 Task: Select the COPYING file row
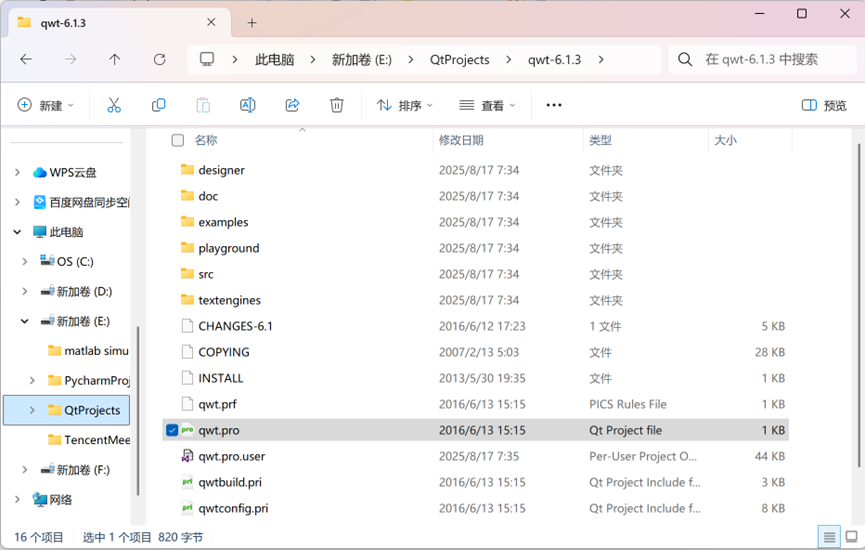click(476, 352)
